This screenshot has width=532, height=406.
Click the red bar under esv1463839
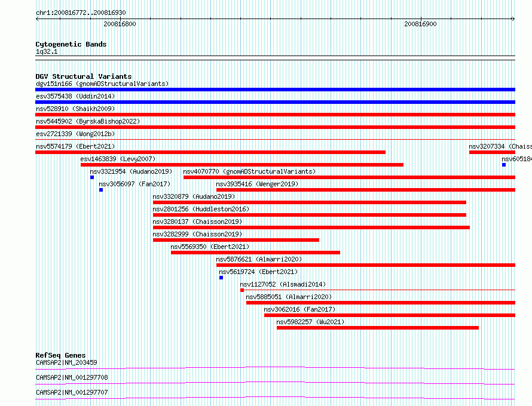[242, 165]
